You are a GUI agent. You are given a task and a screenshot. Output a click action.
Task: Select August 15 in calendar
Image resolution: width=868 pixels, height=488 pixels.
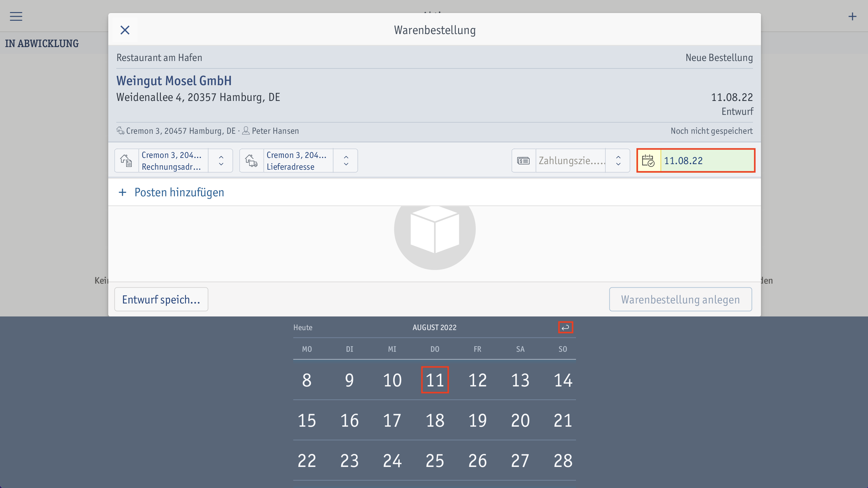click(307, 420)
